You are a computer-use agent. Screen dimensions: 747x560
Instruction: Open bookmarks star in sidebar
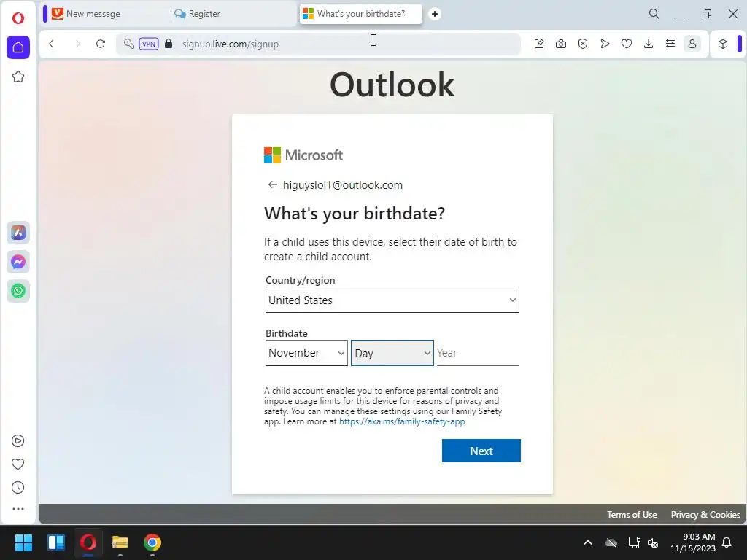[18, 77]
